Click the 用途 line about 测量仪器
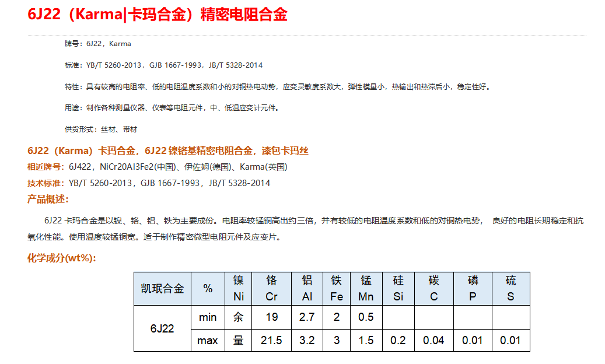Viewport: 605px width, 364px height. point(172,108)
